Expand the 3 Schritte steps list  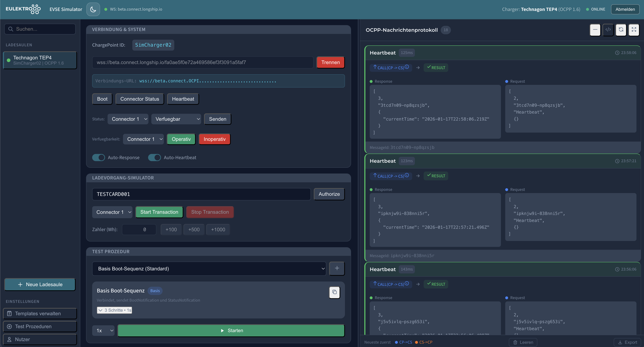click(x=114, y=310)
